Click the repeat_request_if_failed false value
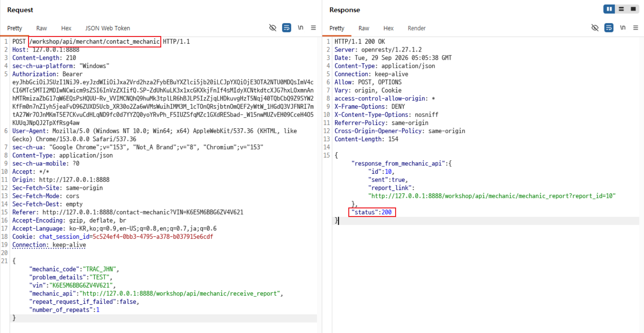This screenshot has width=644, height=333. [x=128, y=302]
